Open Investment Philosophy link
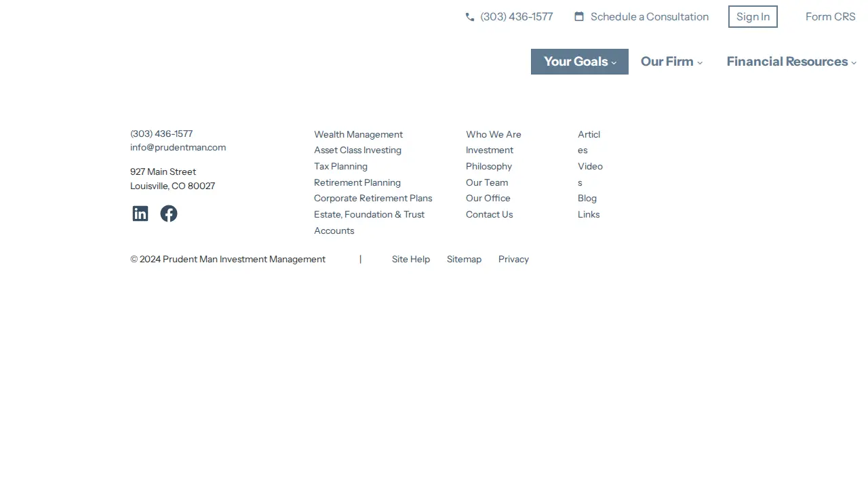 (x=490, y=158)
